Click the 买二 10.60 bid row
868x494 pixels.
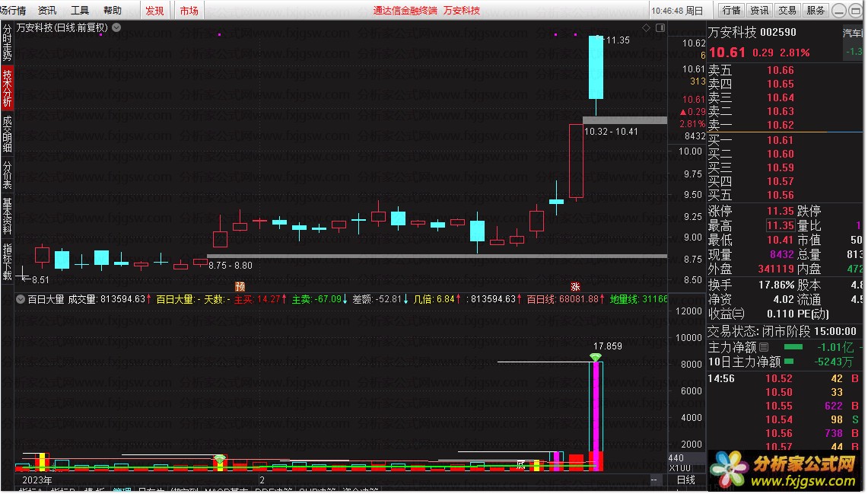click(x=784, y=154)
